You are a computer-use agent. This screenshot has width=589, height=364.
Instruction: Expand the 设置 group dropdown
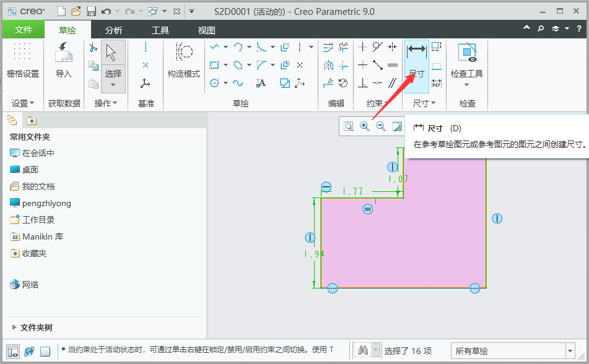(23, 103)
